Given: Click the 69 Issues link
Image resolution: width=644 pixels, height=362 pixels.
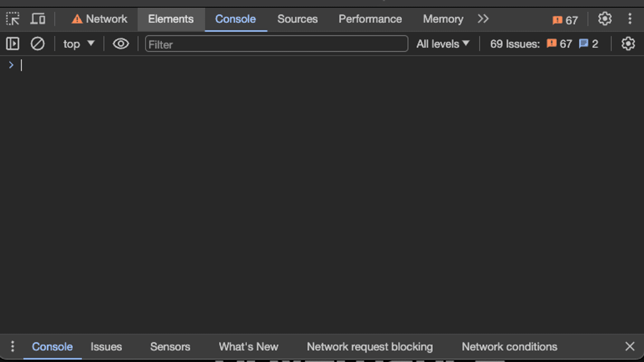Looking at the screenshot, I should pyautogui.click(x=514, y=44).
